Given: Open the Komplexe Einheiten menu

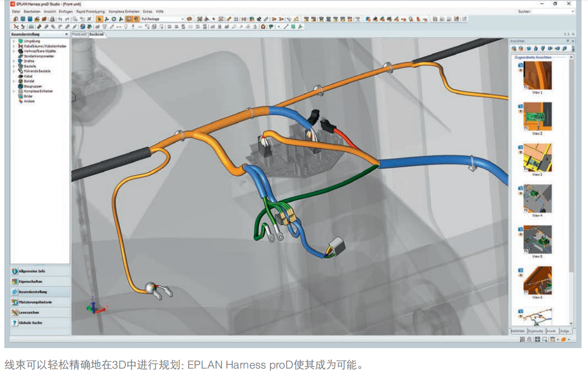Looking at the screenshot, I should [x=124, y=12].
